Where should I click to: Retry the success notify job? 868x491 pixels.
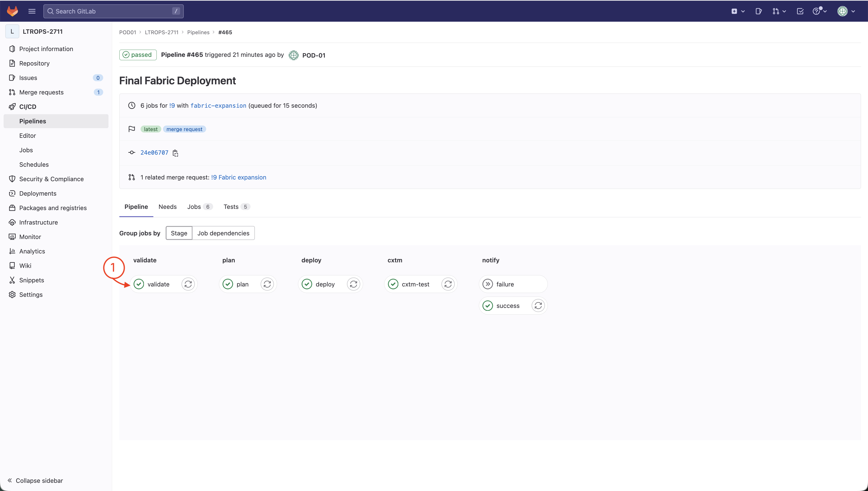pos(538,306)
